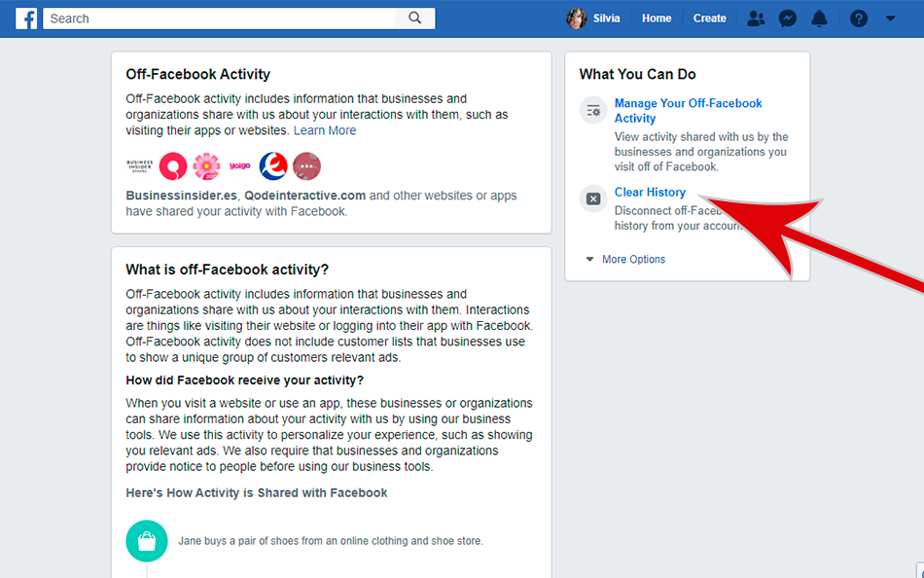Click the 'Off-Facebook Activity' card heading
924x578 pixels.
point(198,74)
